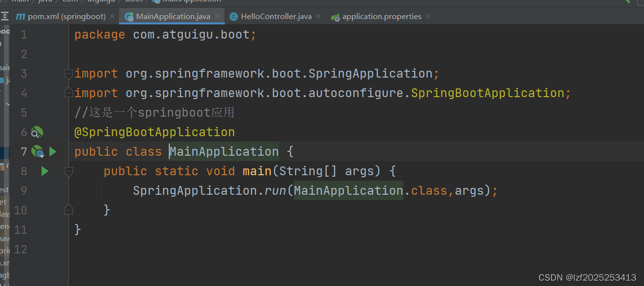
Task: Click the Spring navigation icon beside line 7
Action: pyautogui.click(x=38, y=151)
